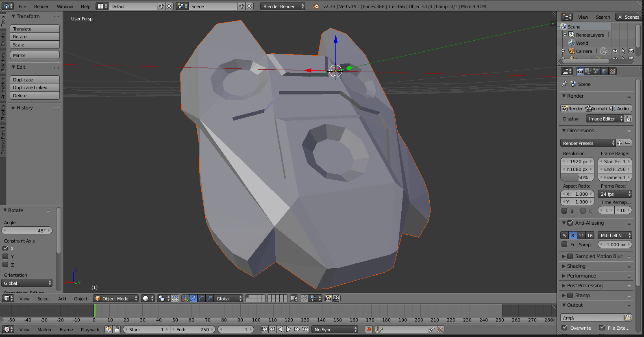This screenshot has height=337, width=644.
Task: Toggle the 3D manipulator widget icon
Action: 185,298
